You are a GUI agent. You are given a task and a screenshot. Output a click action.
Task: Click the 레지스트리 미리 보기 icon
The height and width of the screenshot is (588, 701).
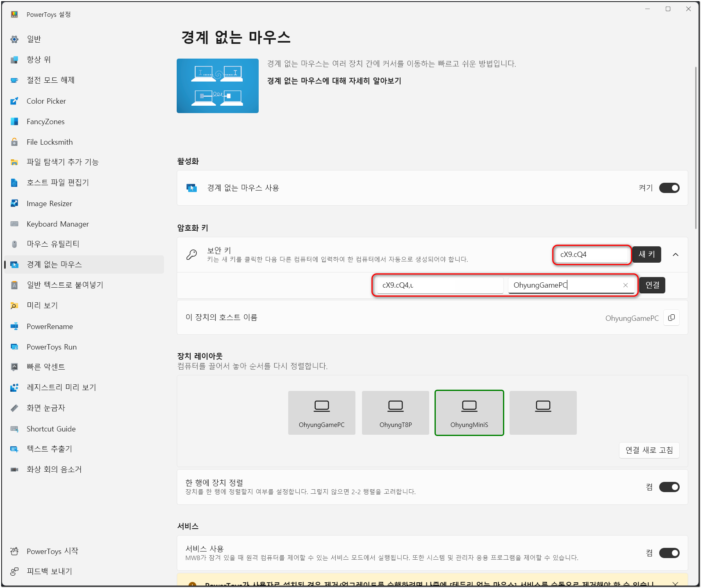[x=14, y=388]
